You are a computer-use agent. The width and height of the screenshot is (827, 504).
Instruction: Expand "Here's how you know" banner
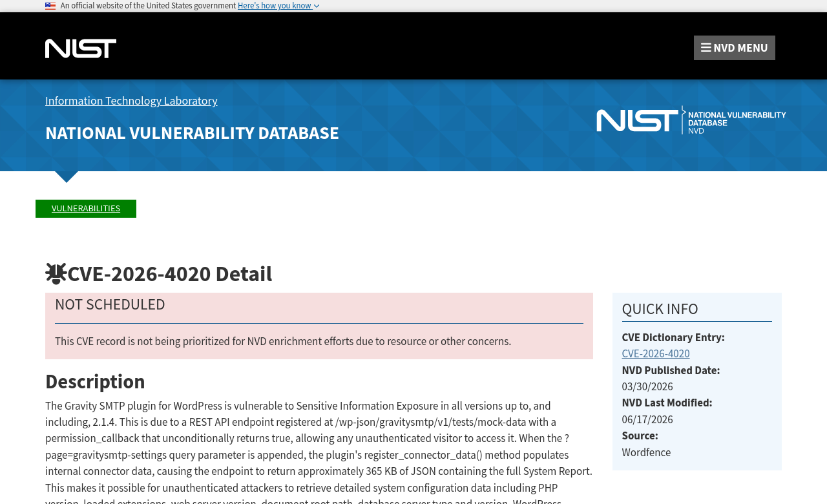[278, 6]
